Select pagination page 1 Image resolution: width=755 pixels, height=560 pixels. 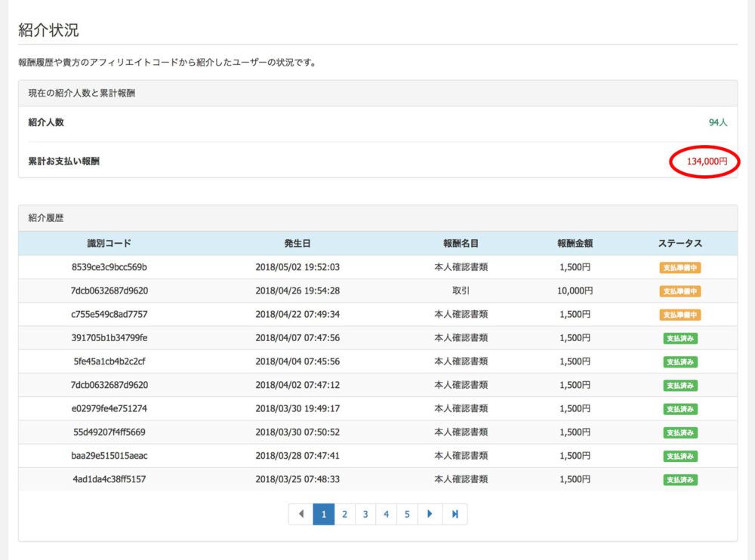click(324, 514)
